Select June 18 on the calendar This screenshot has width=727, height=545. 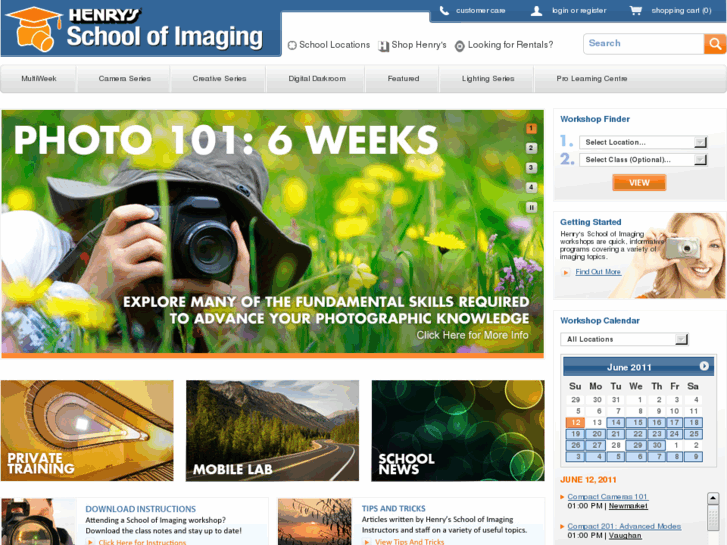[x=694, y=423]
